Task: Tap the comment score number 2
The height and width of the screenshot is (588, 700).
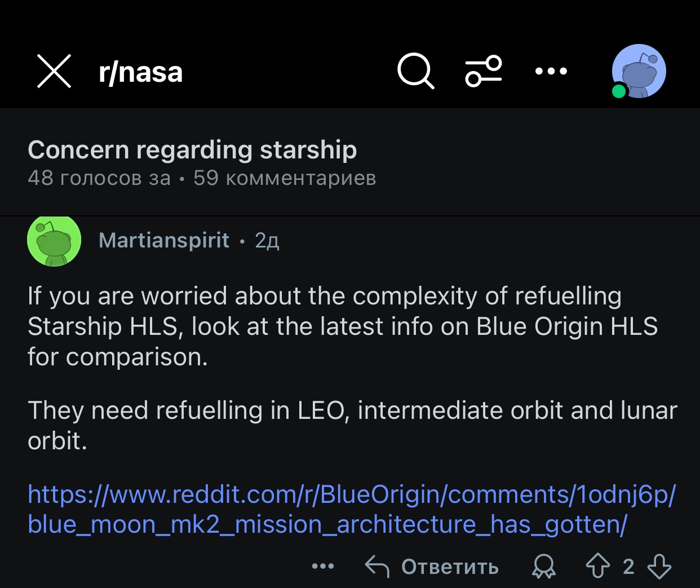Action: coord(628,566)
